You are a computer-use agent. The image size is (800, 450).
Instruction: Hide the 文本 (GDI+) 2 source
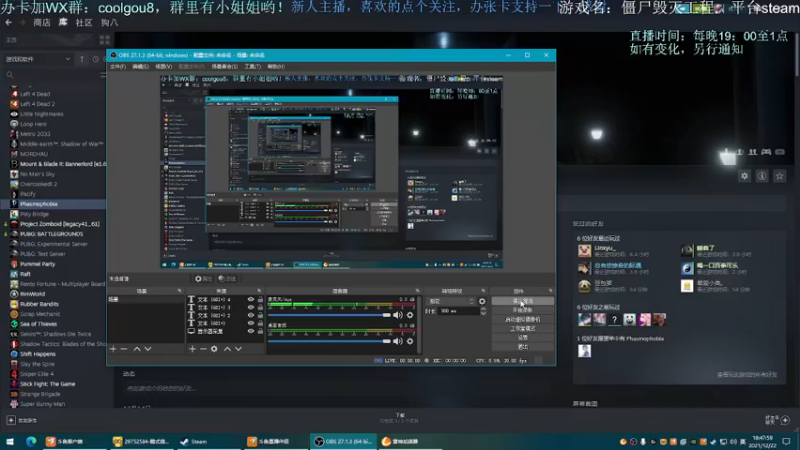[x=251, y=315]
